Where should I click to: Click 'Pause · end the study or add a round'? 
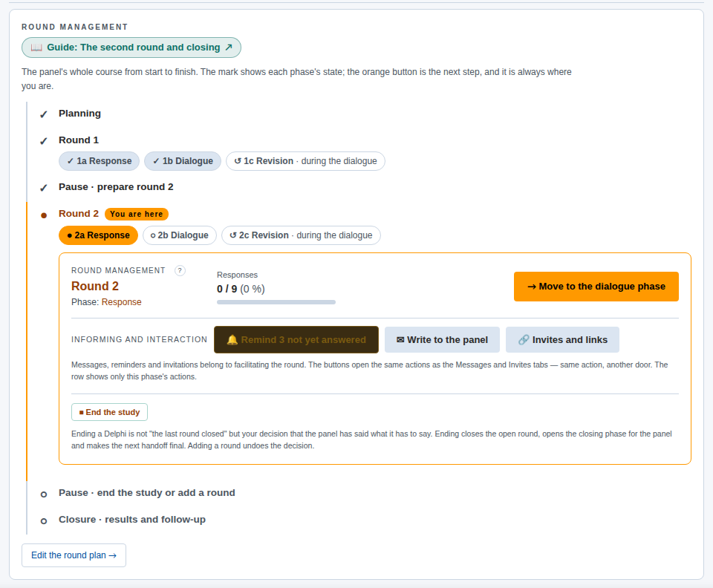147,493
